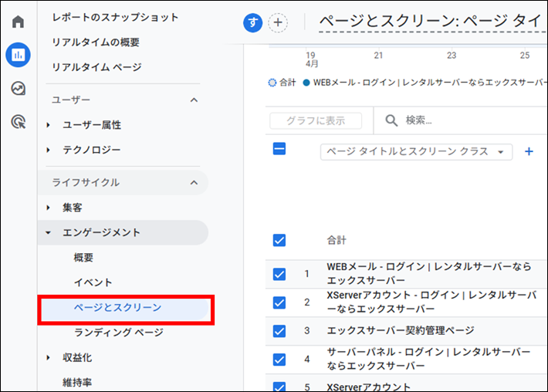Add a secondary dimension with the blue plus
Screen dimensions: 548x392
point(529,151)
